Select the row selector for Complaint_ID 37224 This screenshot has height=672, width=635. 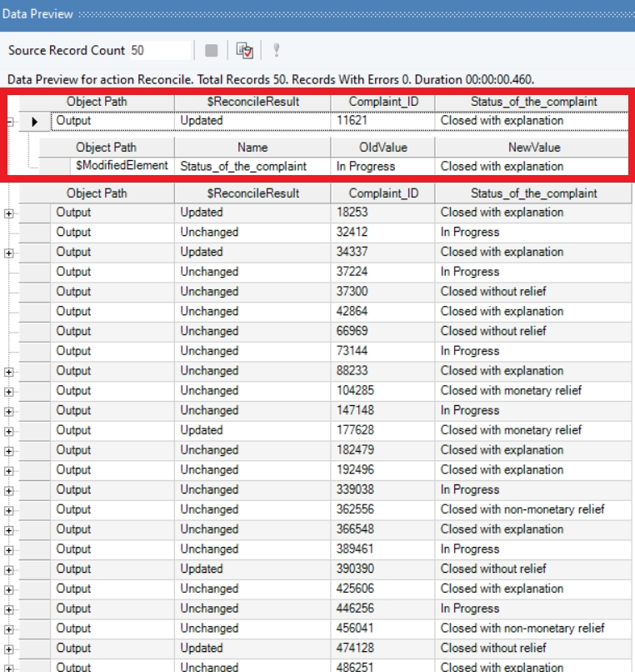click(35, 272)
